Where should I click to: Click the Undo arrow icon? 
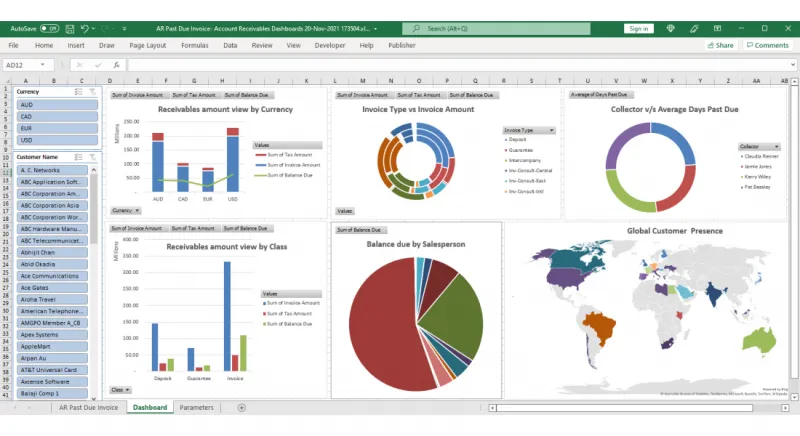85,29
